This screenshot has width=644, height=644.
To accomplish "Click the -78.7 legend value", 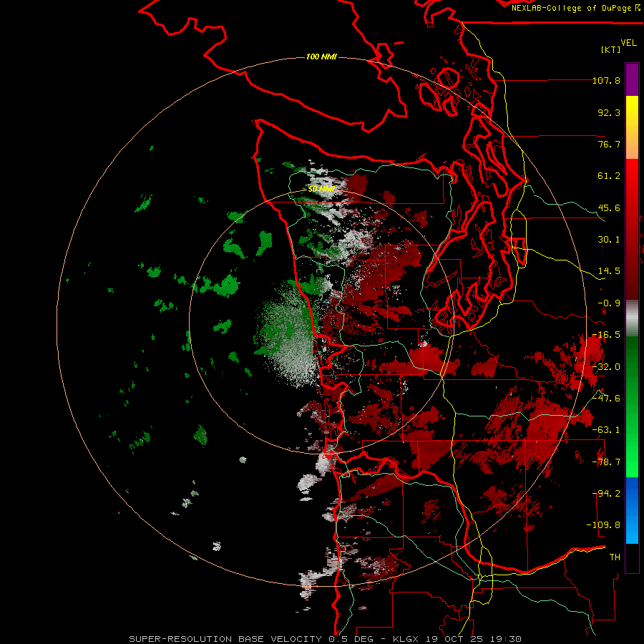I will point(606,462).
